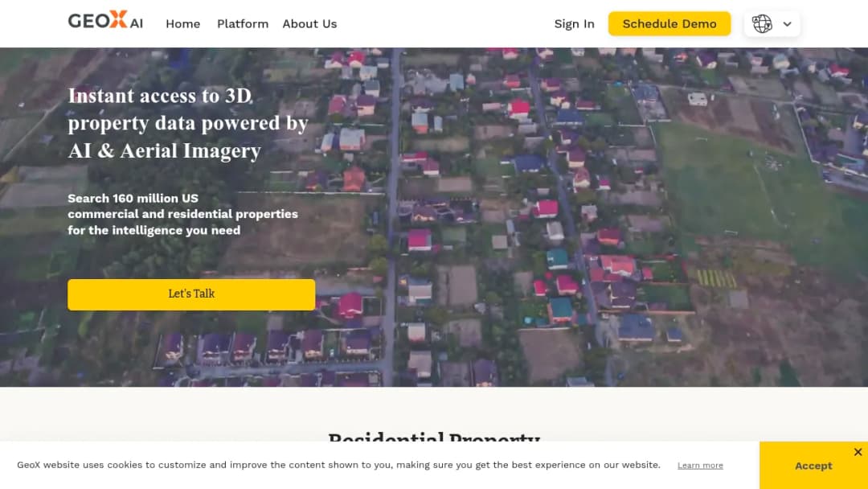The height and width of the screenshot is (489, 868).
Task: Click the Sign In link
Action: pyautogui.click(x=574, y=24)
